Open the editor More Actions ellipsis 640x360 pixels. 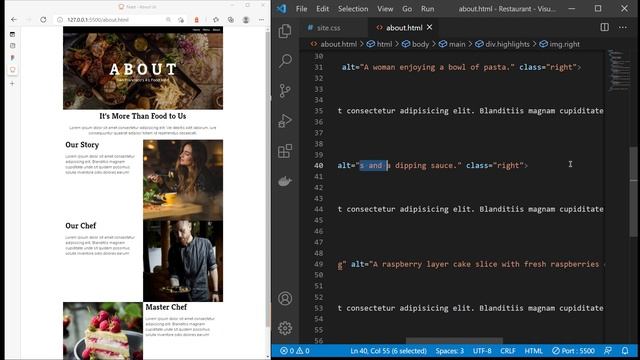[x=622, y=27]
